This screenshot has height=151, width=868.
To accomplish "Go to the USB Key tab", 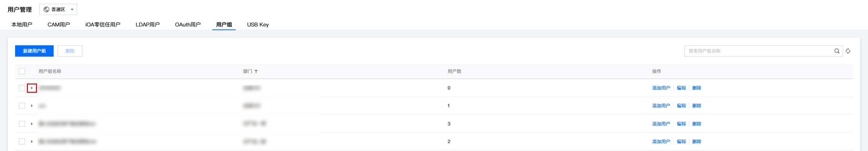I will click(x=258, y=25).
